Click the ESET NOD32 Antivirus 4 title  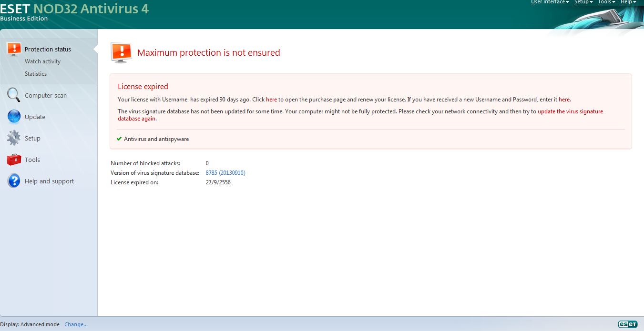pos(74,9)
